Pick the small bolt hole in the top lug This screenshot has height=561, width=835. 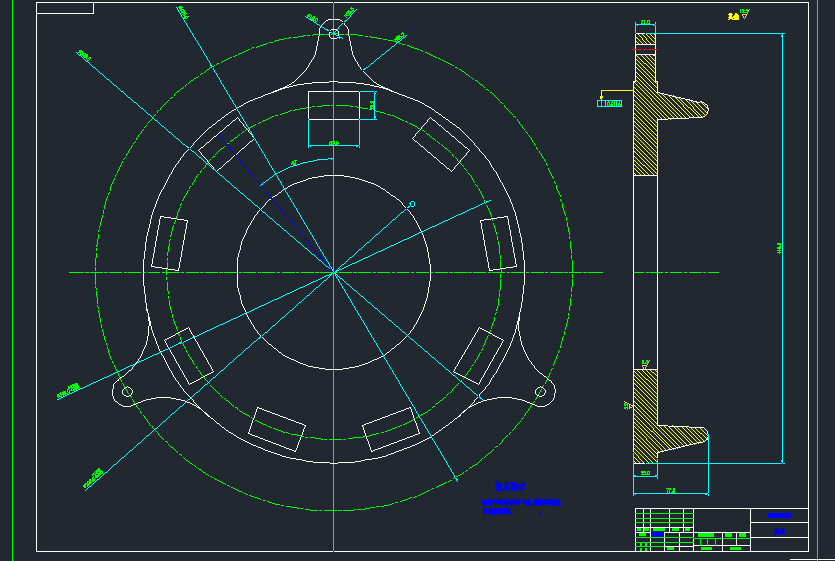pos(334,34)
